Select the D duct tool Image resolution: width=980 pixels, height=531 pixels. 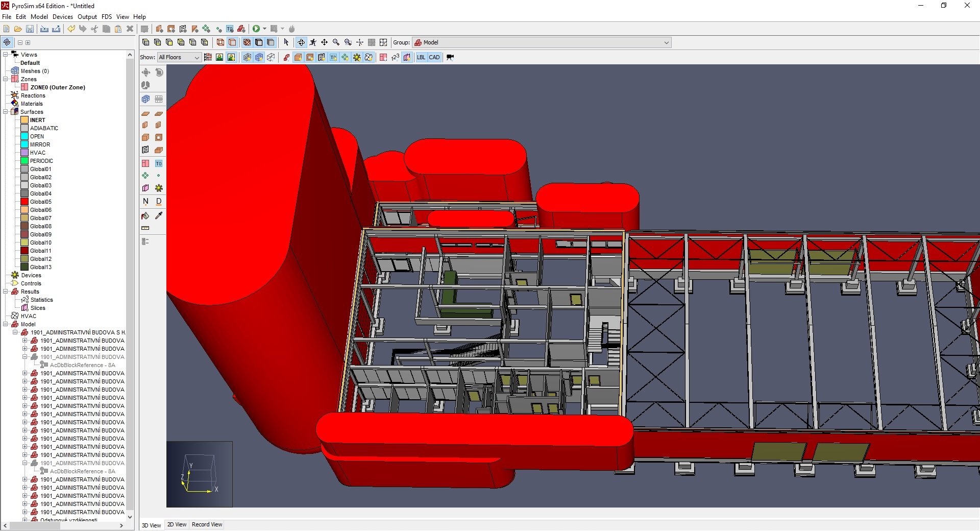[x=159, y=201]
